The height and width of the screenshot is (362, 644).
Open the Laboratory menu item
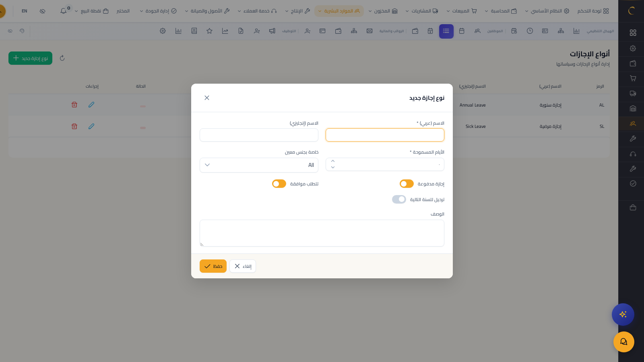pos(123,11)
